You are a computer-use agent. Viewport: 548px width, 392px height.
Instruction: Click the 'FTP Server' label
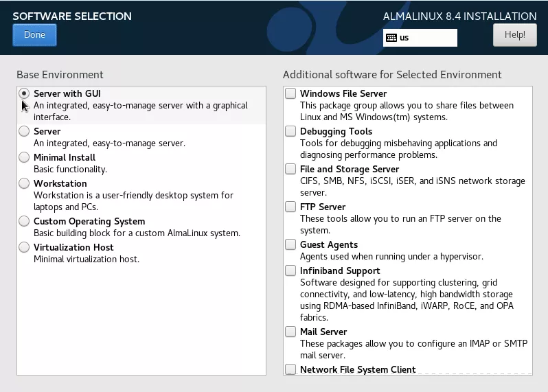click(x=323, y=207)
